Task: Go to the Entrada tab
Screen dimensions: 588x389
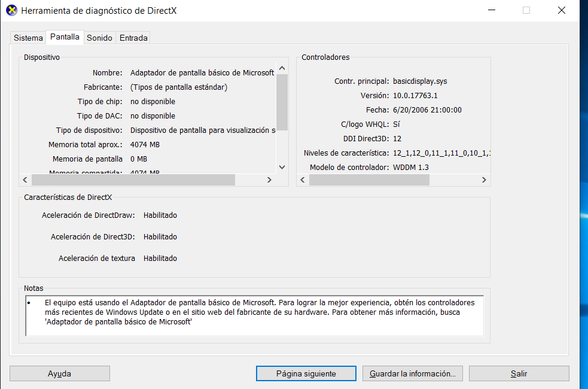Action: coord(133,38)
